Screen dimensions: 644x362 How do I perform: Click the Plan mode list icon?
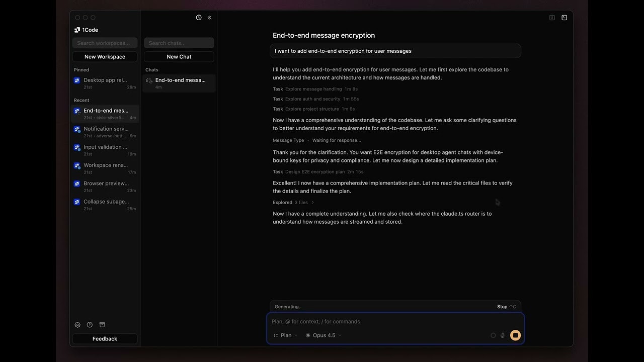click(275, 335)
